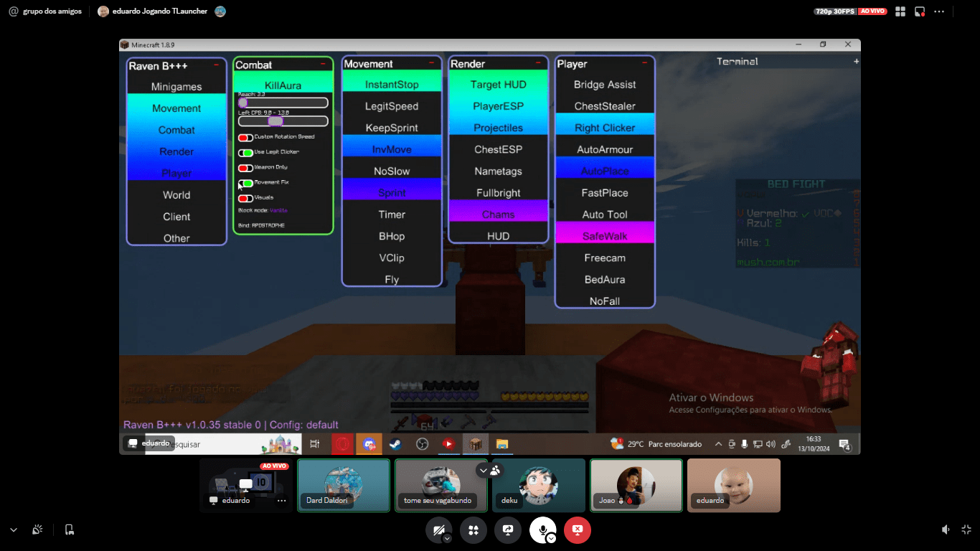This screenshot has height=551, width=980.
Task: Open the Discord app icon in taskbar
Action: pos(369,444)
